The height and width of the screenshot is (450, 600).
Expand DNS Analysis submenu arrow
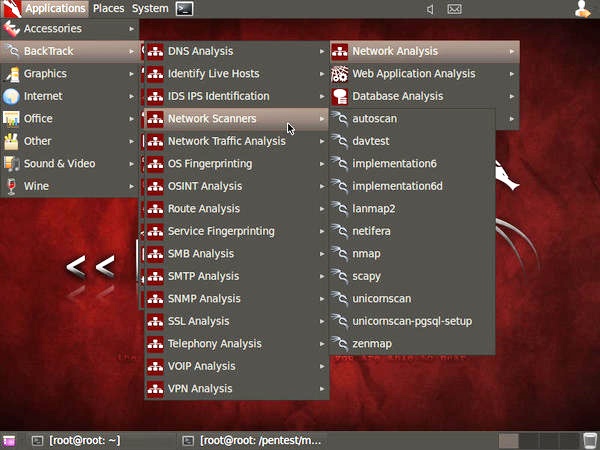[x=322, y=51]
